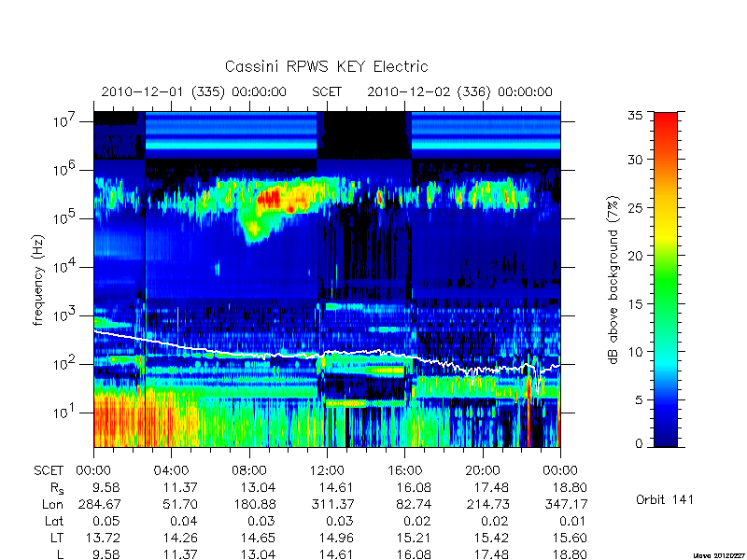Screen dimensions: 747x560
Task: Click "13.04" in the Rs row
Action: click(x=259, y=487)
